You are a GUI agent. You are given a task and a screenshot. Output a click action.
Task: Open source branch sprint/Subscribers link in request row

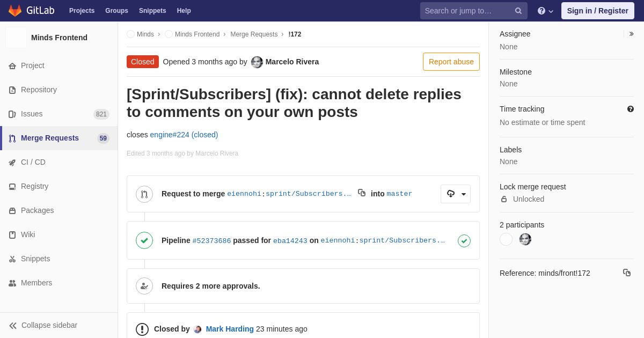point(309,194)
